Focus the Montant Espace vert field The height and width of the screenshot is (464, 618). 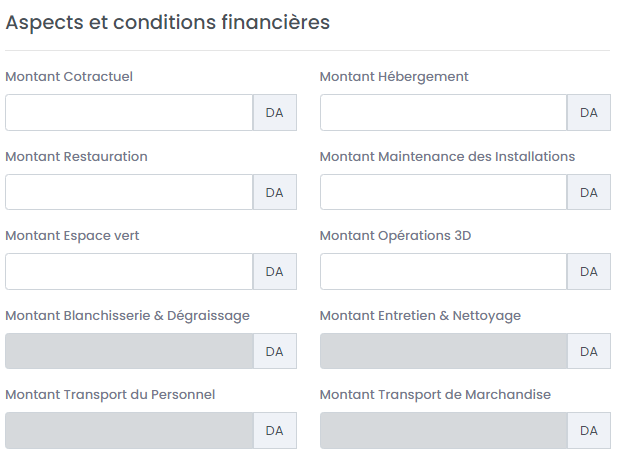[x=129, y=271]
